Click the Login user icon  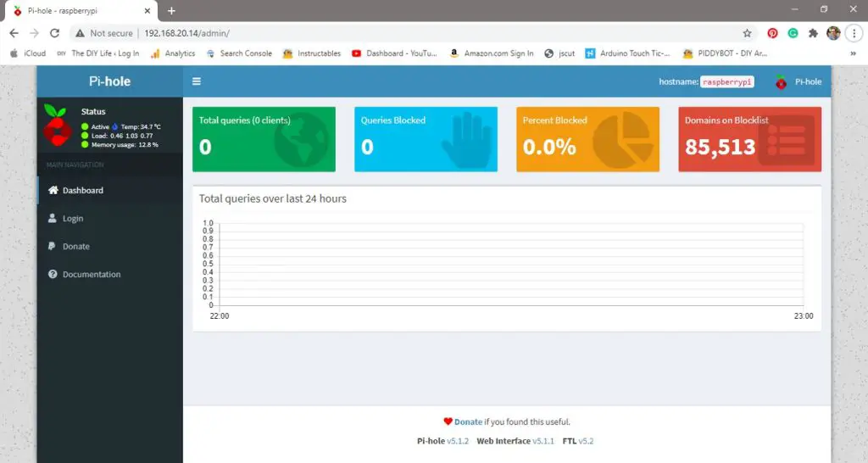point(53,219)
